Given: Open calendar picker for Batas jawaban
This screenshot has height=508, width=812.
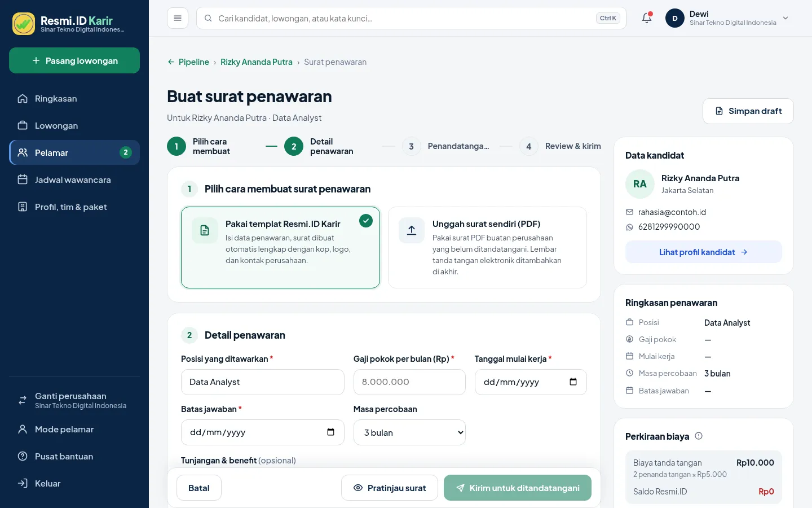Looking at the screenshot, I should (x=330, y=432).
